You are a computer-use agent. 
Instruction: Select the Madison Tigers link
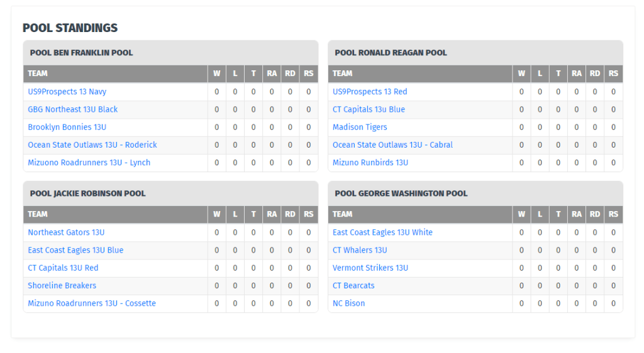360,127
